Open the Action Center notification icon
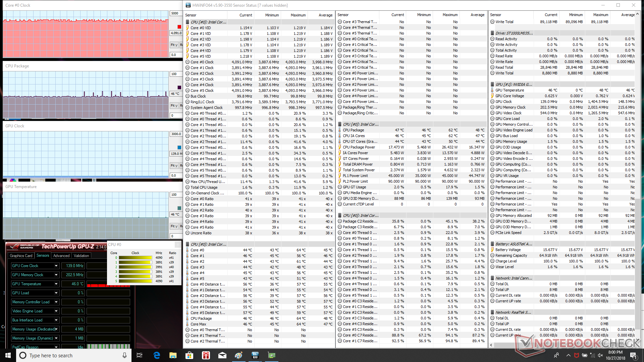The width and height of the screenshot is (644, 362). 633,355
